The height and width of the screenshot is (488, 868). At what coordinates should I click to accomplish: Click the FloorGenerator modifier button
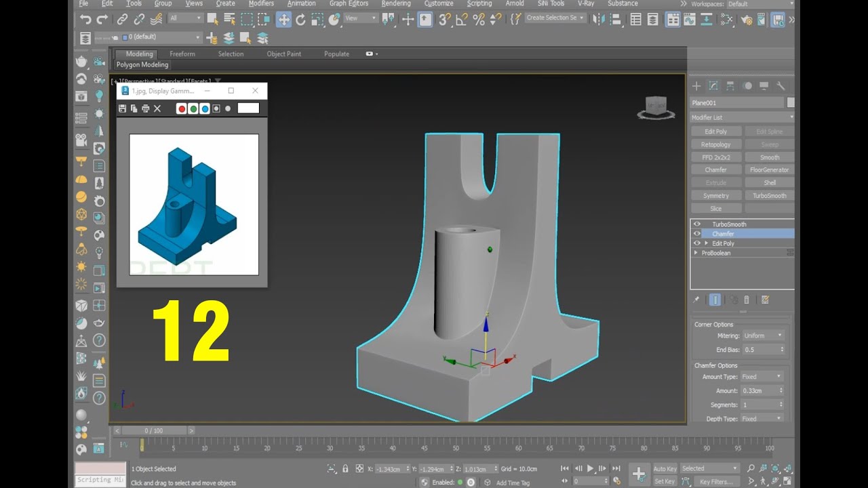[x=770, y=170]
